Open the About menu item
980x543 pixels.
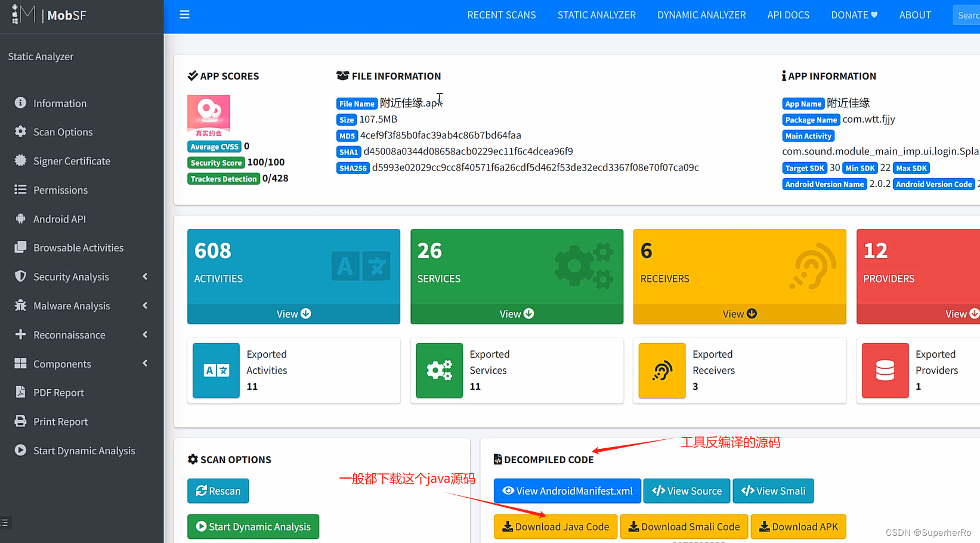click(915, 15)
